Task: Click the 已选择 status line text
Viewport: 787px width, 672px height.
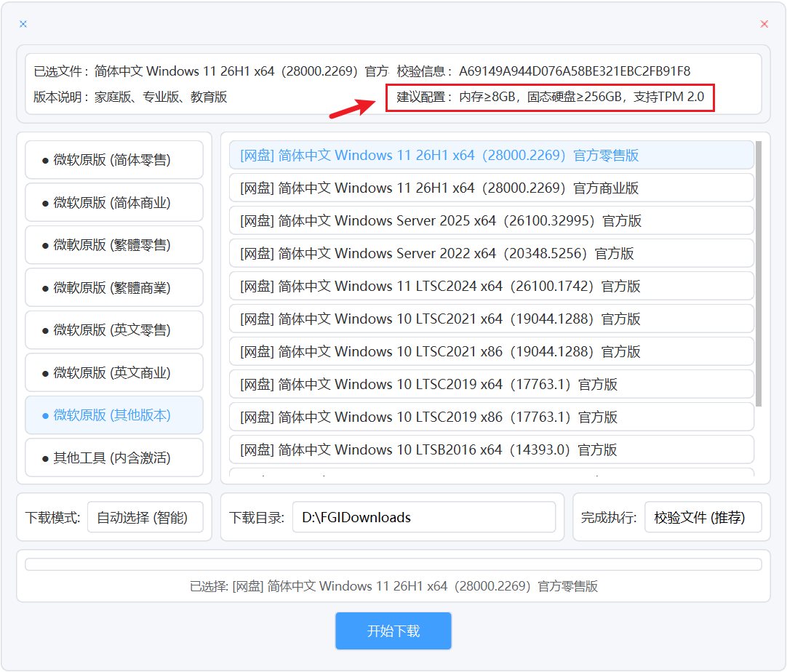Action: coord(393,586)
